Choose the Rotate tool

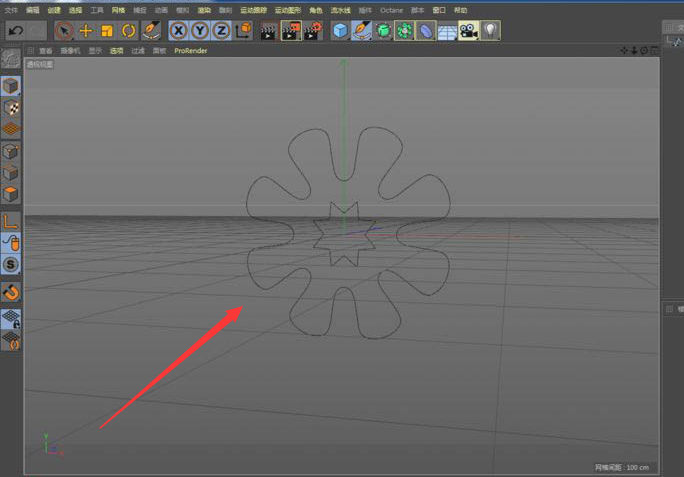tap(129, 31)
